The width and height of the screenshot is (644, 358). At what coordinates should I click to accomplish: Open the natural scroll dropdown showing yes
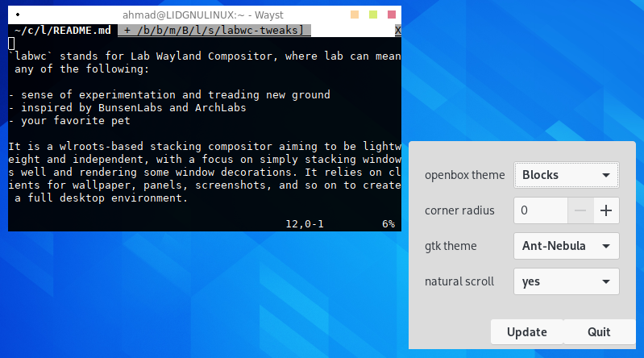pyautogui.click(x=566, y=281)
